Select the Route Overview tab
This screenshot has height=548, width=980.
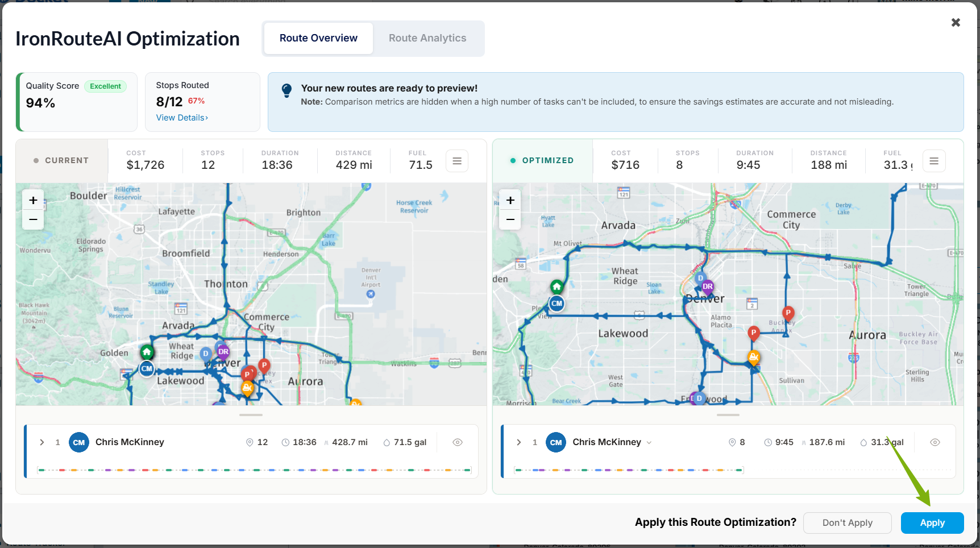tap(318, 38)
